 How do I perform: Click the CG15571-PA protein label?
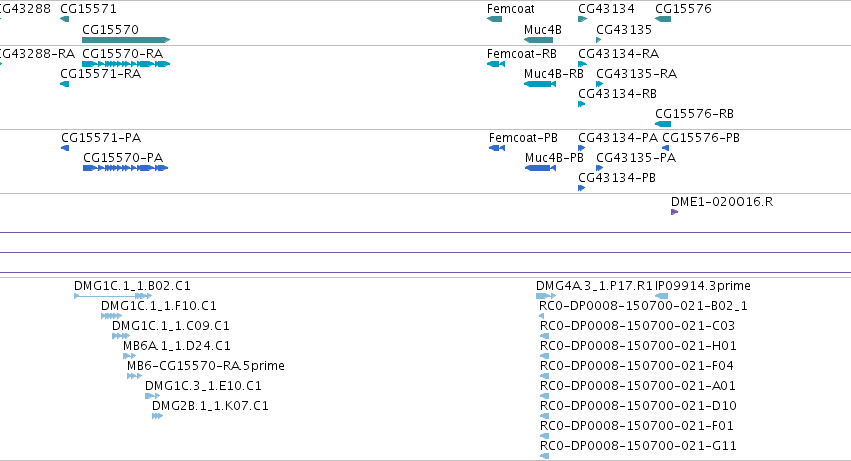(100, 137)
